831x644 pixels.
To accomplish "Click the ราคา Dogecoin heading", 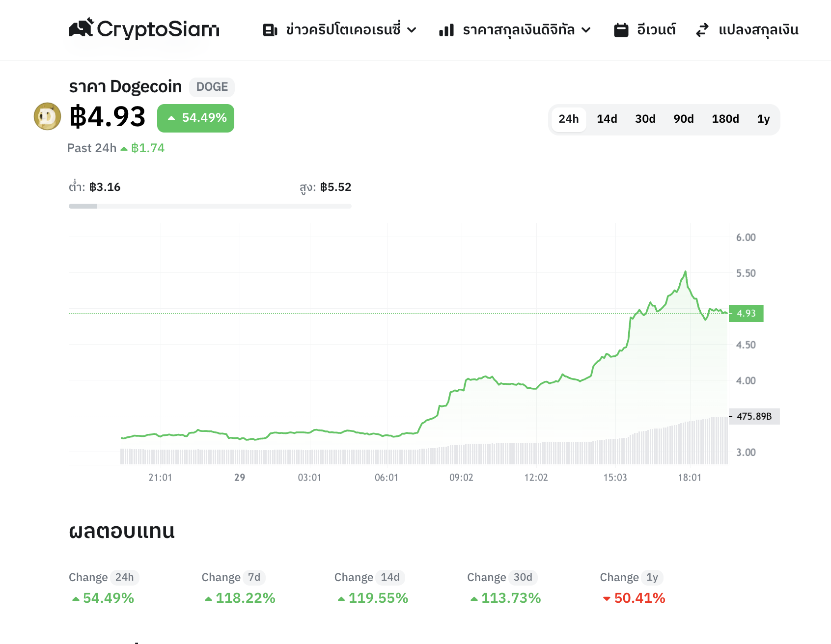I will click(125, 87).
